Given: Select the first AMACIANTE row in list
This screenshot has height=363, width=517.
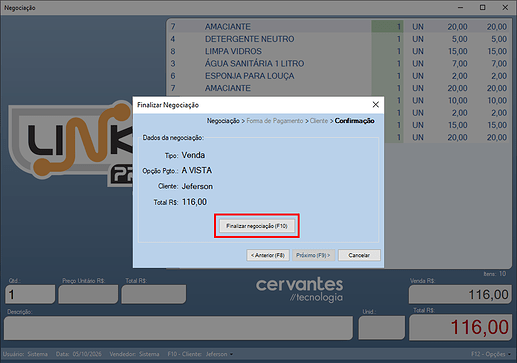Looking at the screenshot, I should pyautogui.click(x=339, y=27).
